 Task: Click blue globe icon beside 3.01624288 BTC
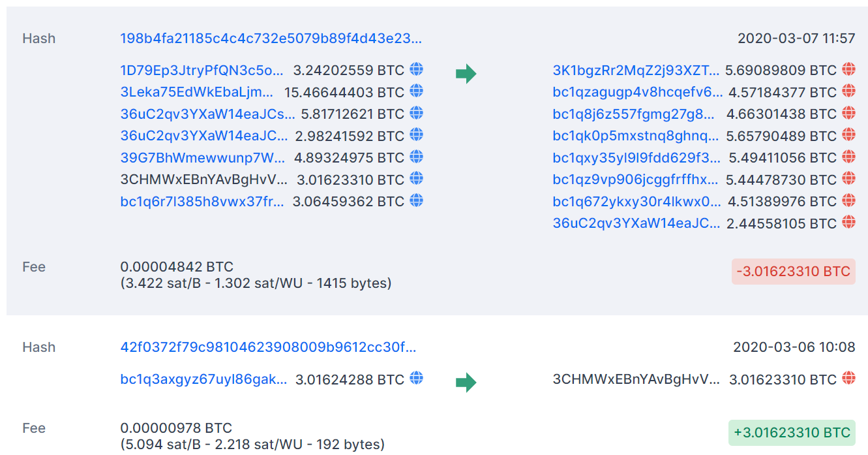pyautogui.click(x=416, y=378)
